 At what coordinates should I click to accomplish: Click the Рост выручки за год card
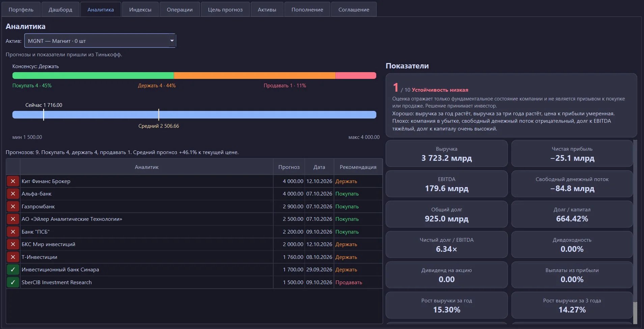click(x=446, y=305)
